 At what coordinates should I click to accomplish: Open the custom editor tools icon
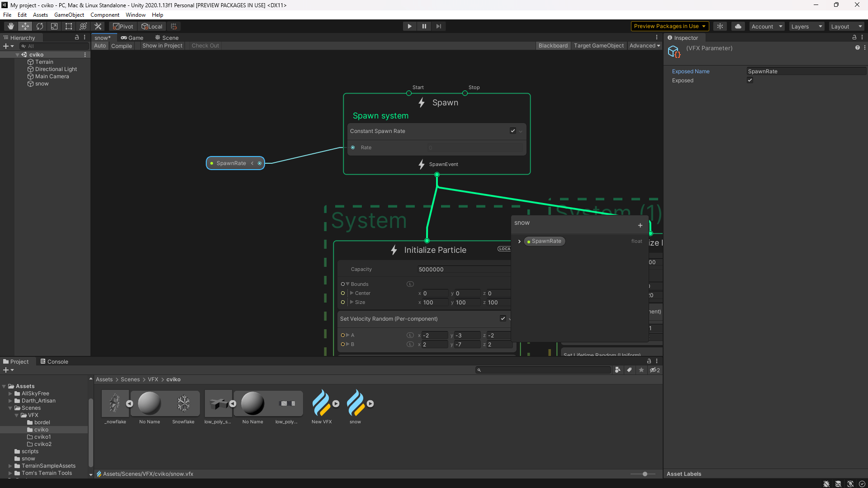pos(98,26)
